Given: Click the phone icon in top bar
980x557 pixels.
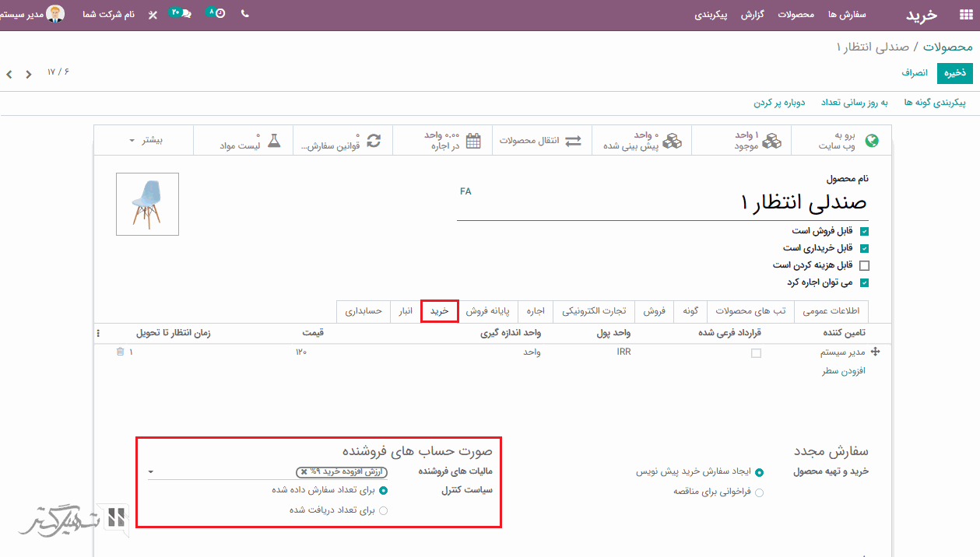Looking at the screenshot, I should (245, 14).
